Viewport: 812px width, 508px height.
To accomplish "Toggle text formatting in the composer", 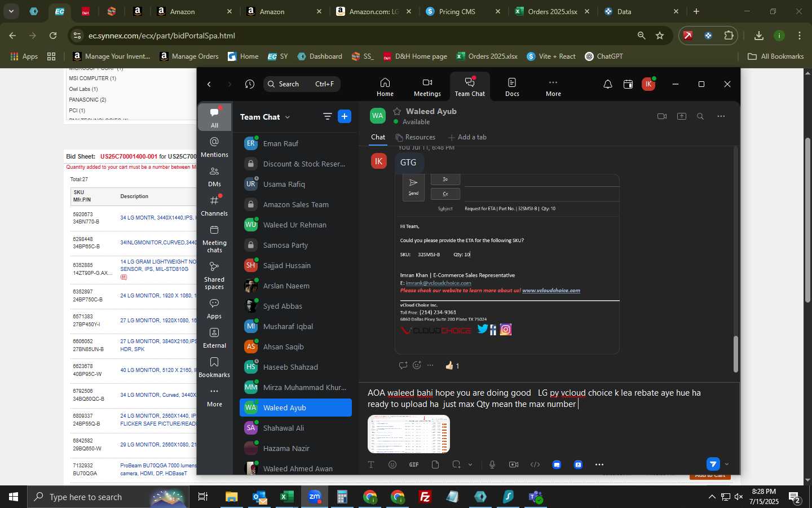I will (371, 465).
